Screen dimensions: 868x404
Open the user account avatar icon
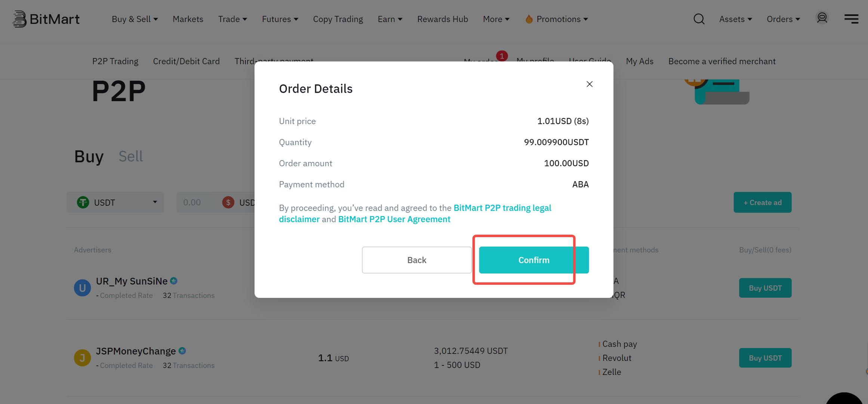(822, 18)
